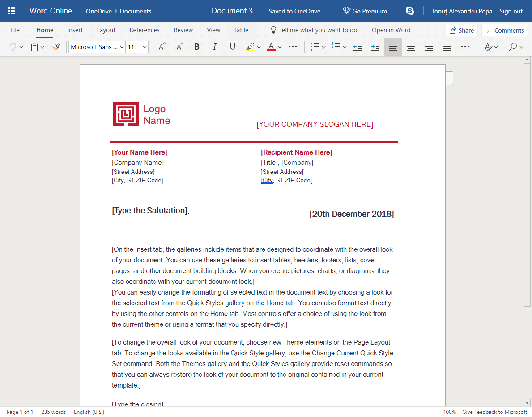Apply a bulleted list
Viewport: 532px width, 417px height.
coord(315,47)
